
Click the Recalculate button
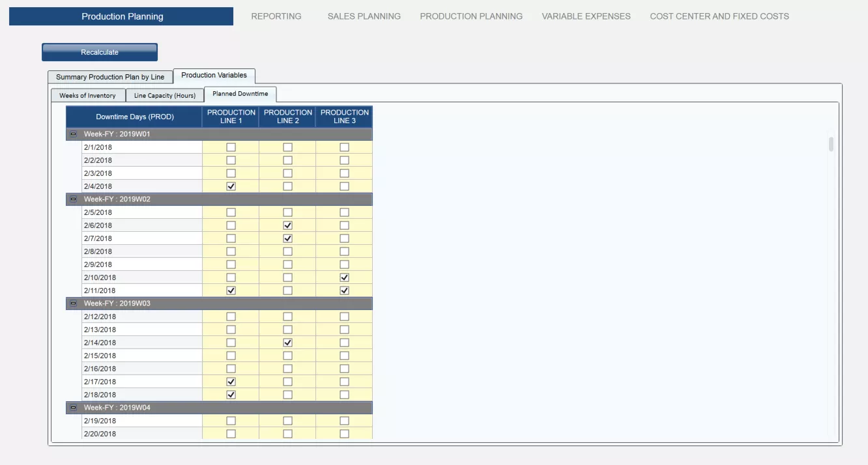pyautogui.click(x=100, y=52)
